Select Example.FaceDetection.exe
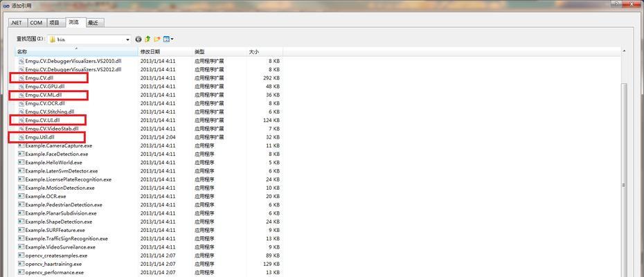 click(x=56, y=154)
